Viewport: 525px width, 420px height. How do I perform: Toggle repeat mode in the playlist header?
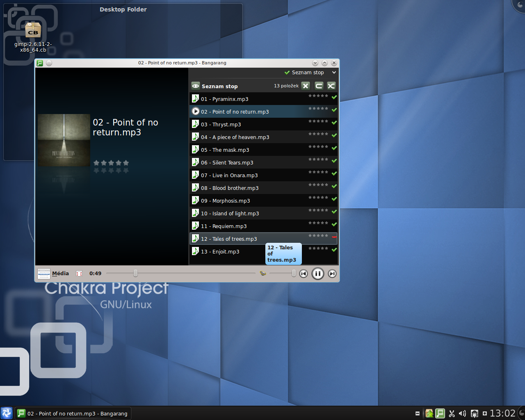pos(319,86)
